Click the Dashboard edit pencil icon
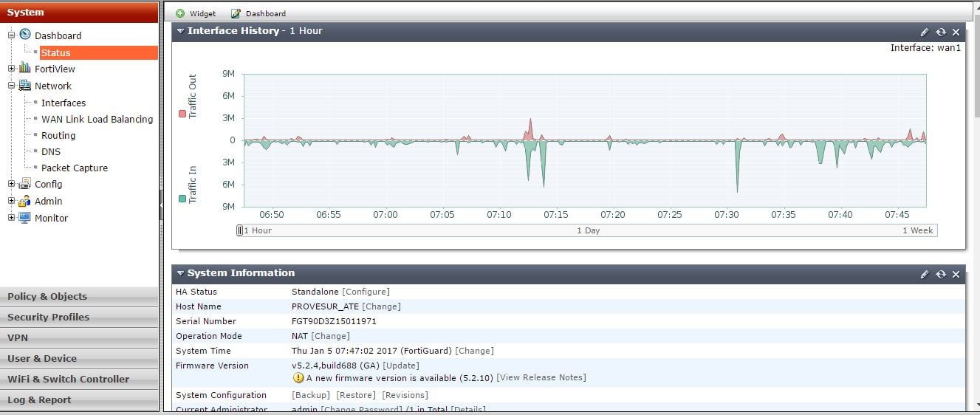 point(236,13)
